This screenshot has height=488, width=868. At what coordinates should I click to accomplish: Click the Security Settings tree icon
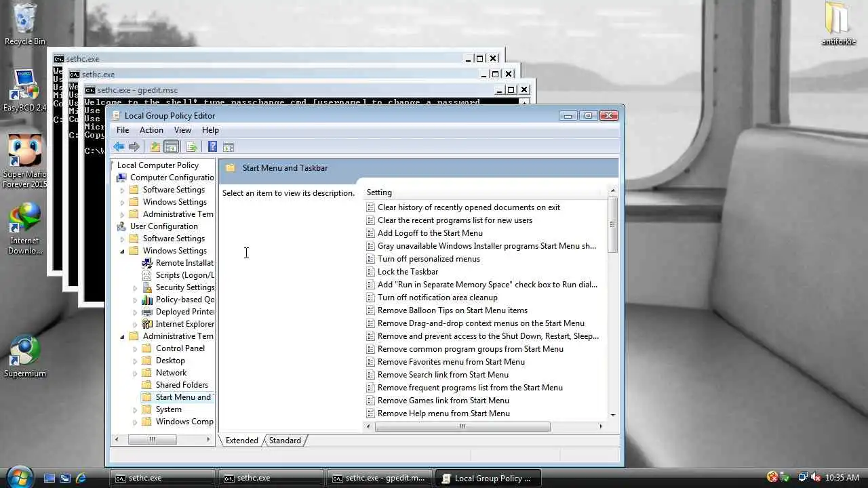click(147, 287)
